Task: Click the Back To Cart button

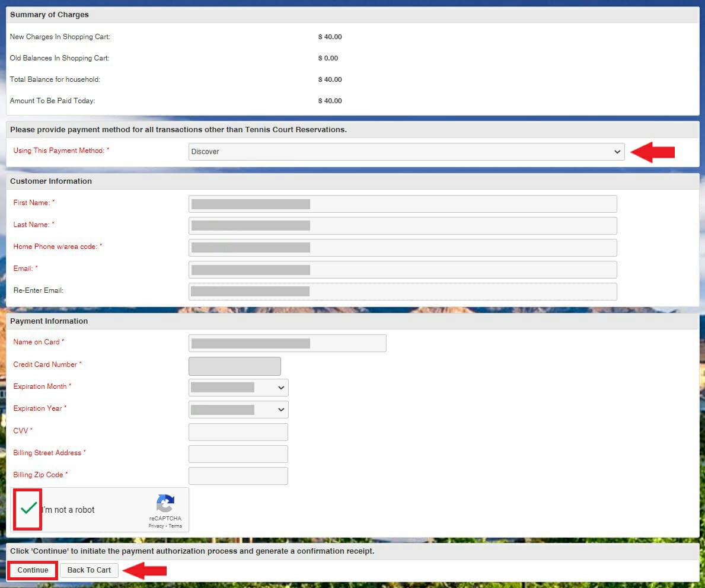Action: click(89, 570)
